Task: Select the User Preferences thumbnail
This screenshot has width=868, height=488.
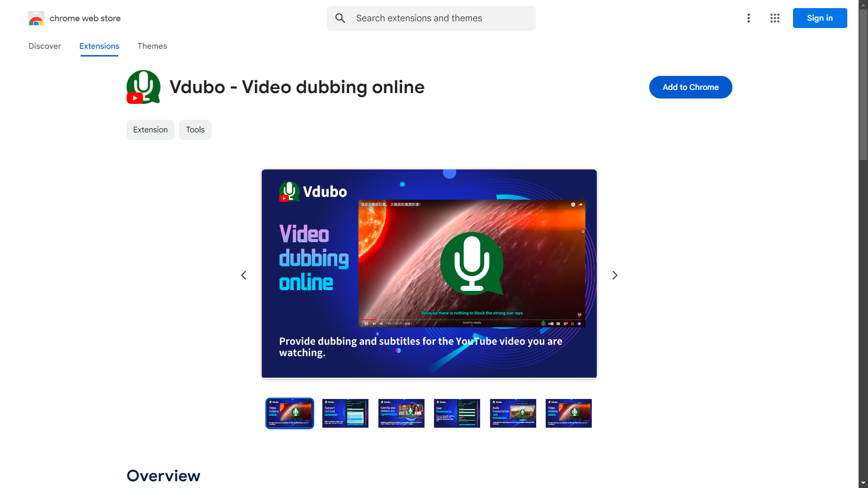Action: [x=457, y=413]
